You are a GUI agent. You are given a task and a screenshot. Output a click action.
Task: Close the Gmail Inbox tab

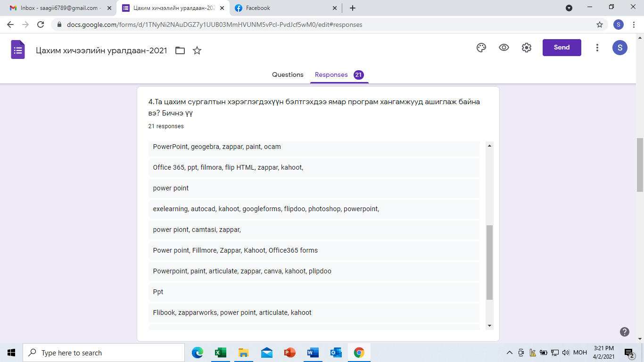click(109, 8)
